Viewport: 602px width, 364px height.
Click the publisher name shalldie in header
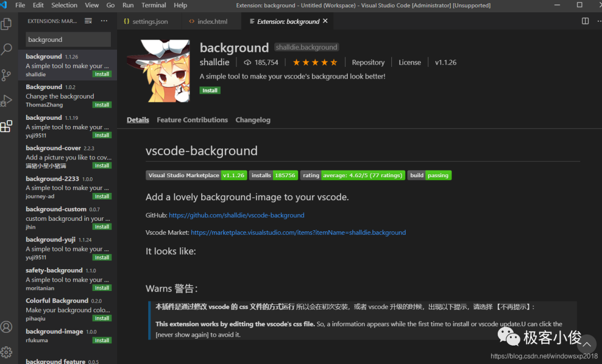[214, 62]
